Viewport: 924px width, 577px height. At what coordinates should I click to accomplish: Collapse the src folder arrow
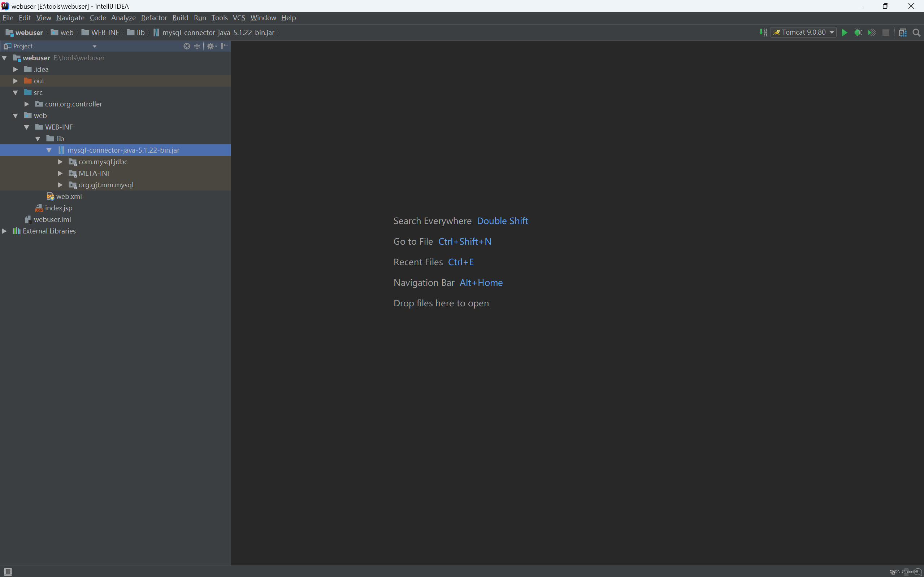click(16, 93)
